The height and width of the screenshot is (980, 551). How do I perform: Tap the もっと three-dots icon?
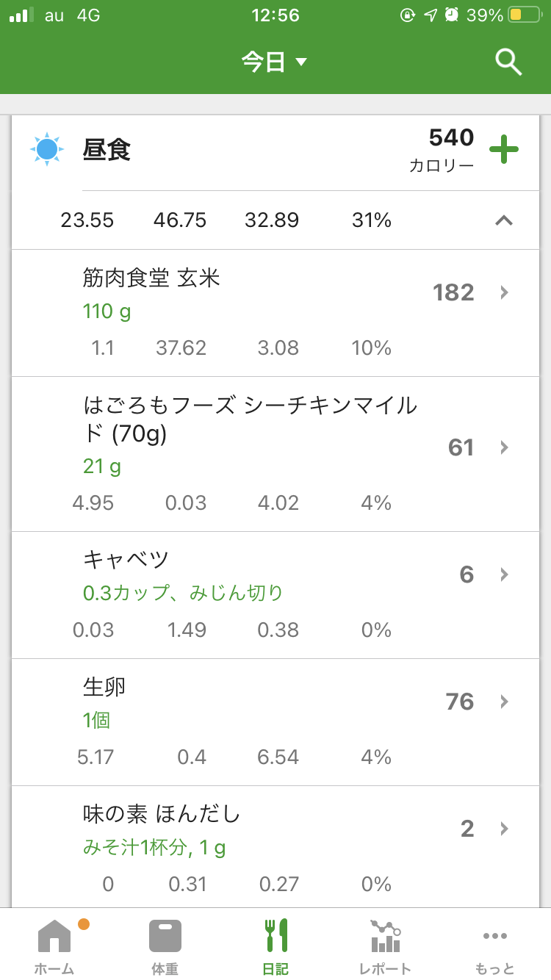click(x=494, y=936)
